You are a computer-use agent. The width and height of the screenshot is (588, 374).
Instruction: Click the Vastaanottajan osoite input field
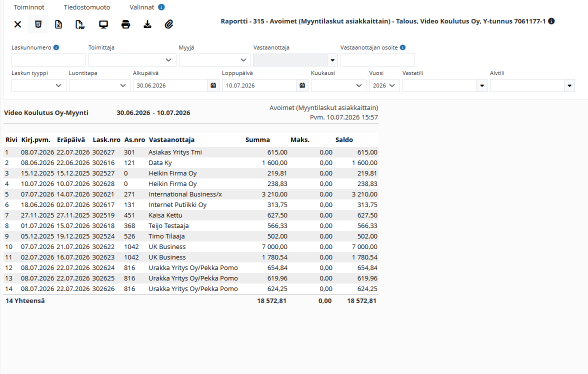pos(377,60)
